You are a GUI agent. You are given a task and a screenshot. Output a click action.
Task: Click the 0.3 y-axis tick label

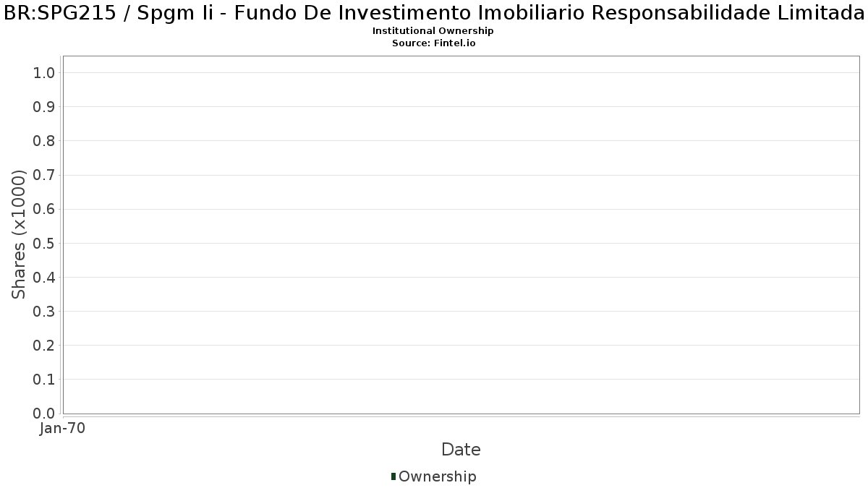coord(44,312)
